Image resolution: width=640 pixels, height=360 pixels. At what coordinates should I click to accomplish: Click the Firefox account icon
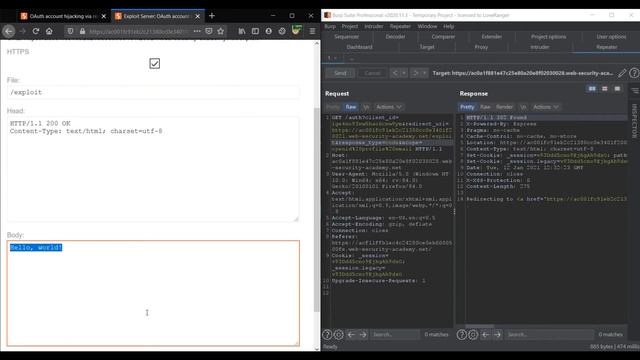pyautogui.click(x=269, y=31)
